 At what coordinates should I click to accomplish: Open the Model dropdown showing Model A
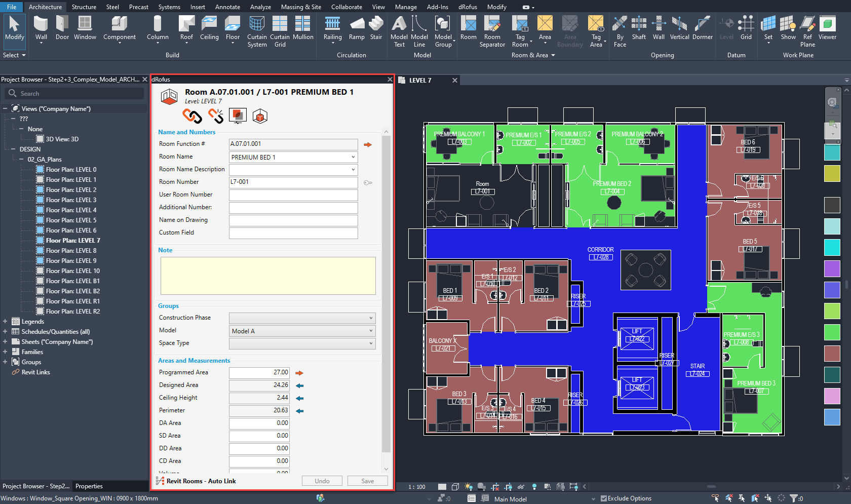tap(371, 331)
